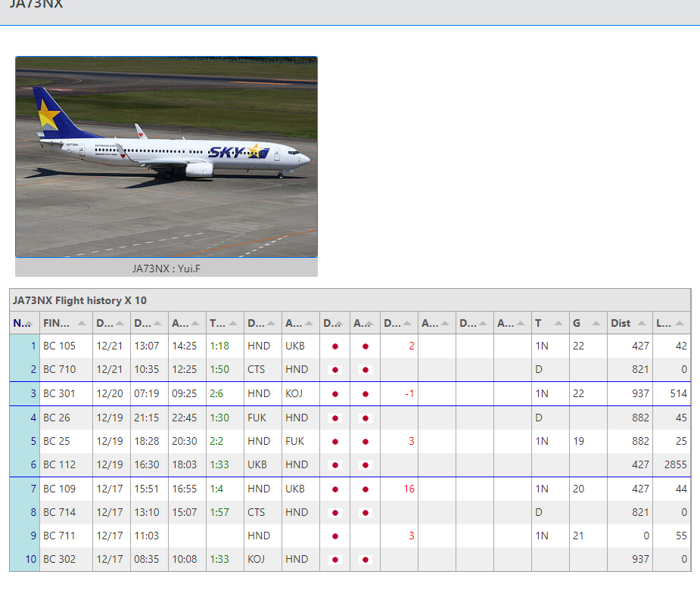Click UKB arrival airport in row 1
Image resolution: width=700 pixels, height=590 pixels.
[294, 346]
